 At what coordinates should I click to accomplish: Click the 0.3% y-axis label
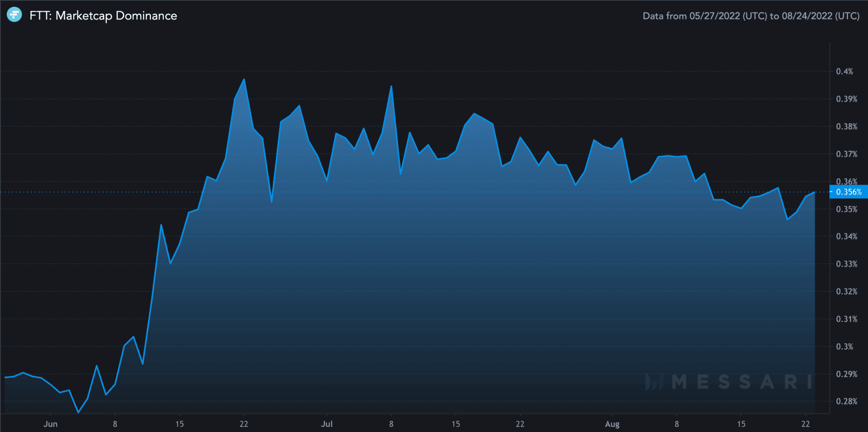point(844,346)
